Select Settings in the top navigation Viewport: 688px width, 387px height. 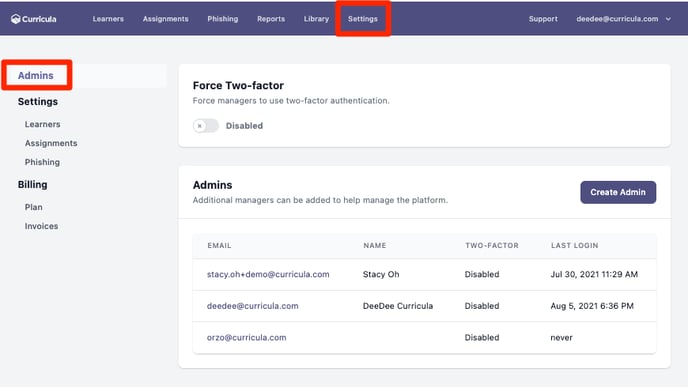tap(363, 19)
